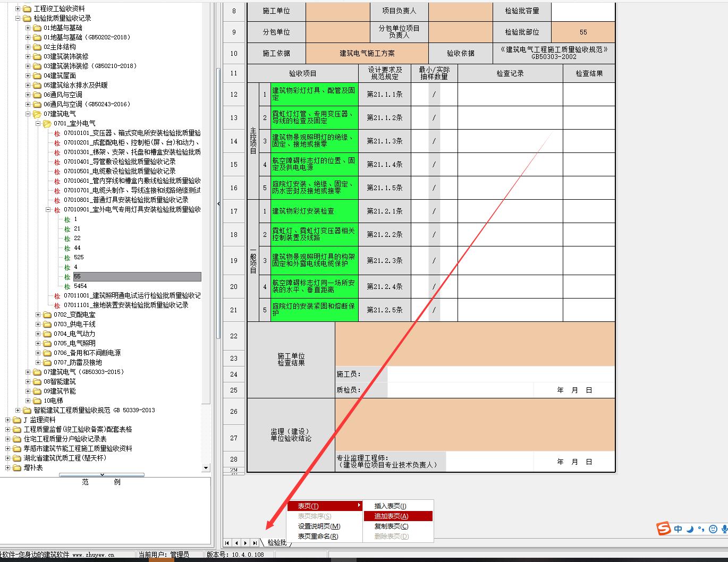This screenshot has width=728, height=562.
Task: Choose 追加表页(A) from the submenu
Action: point(397,516)
